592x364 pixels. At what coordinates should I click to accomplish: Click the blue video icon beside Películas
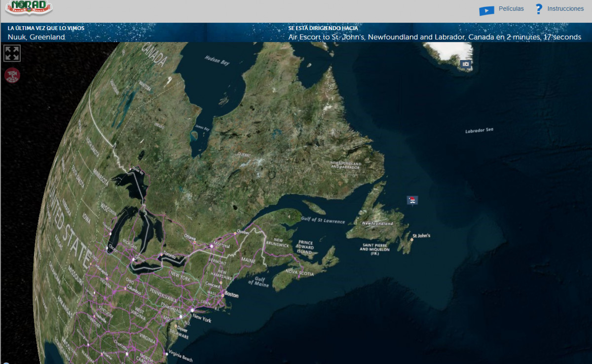(x=486, y=10)
